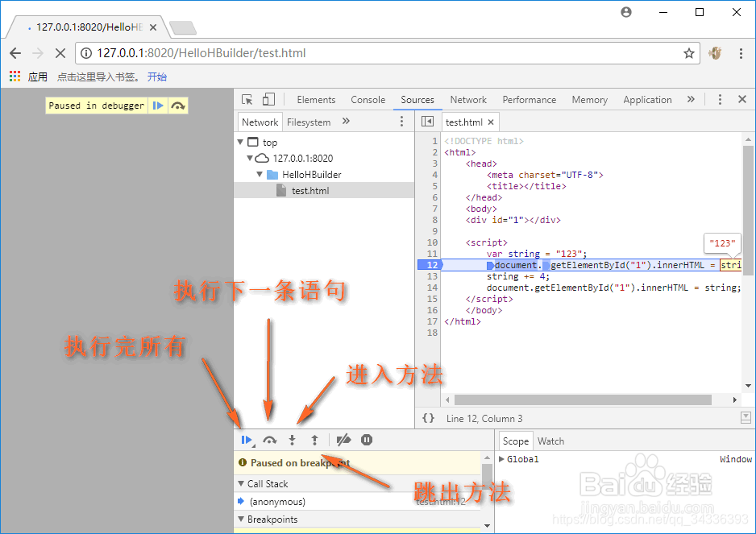
Task: Step over next function call
Action: pos(269,440)
